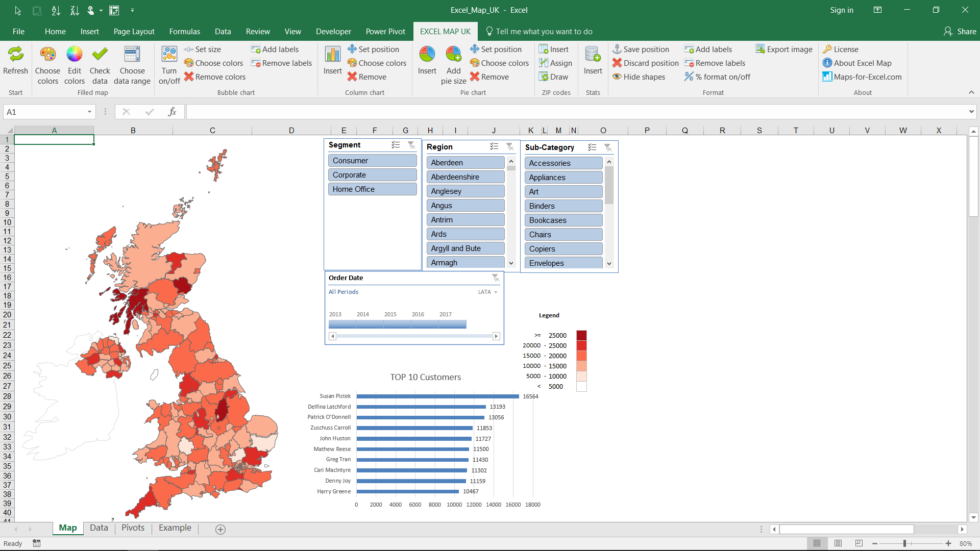Switch to the Data sheet tab
Screen dimensions: 980x551
pos(99,528)
